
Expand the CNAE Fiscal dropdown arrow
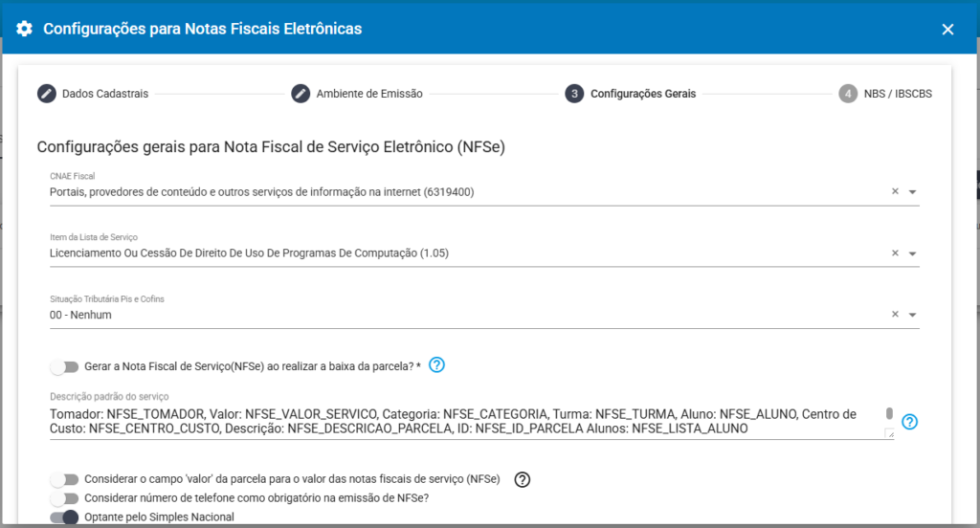click(912, 192)
